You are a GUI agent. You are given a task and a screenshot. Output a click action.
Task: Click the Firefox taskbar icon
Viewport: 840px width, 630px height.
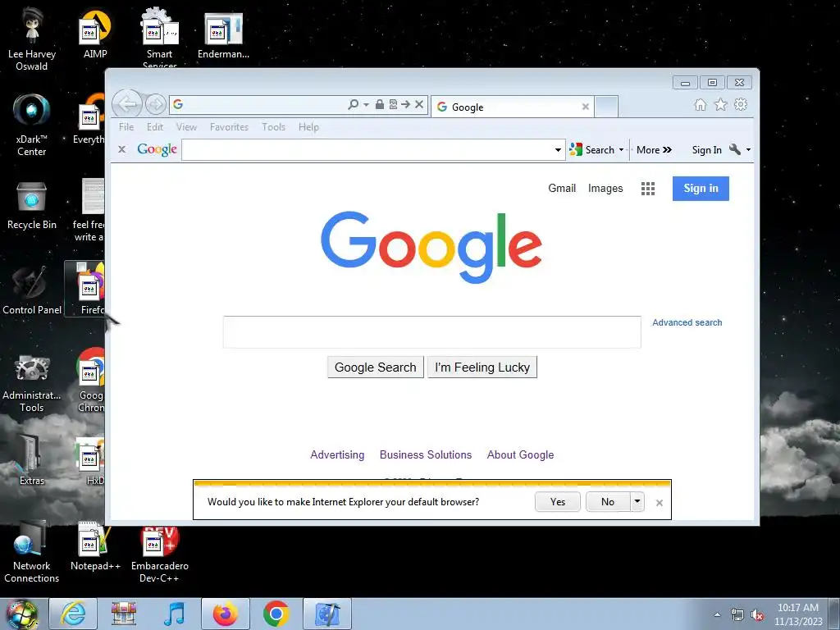(225, 614)
